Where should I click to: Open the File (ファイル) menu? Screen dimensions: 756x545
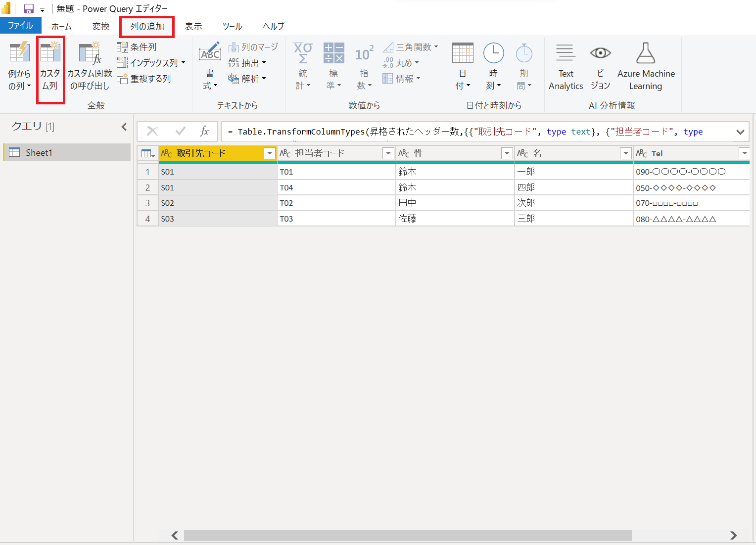pyautogui.click(x=20, y=26)
